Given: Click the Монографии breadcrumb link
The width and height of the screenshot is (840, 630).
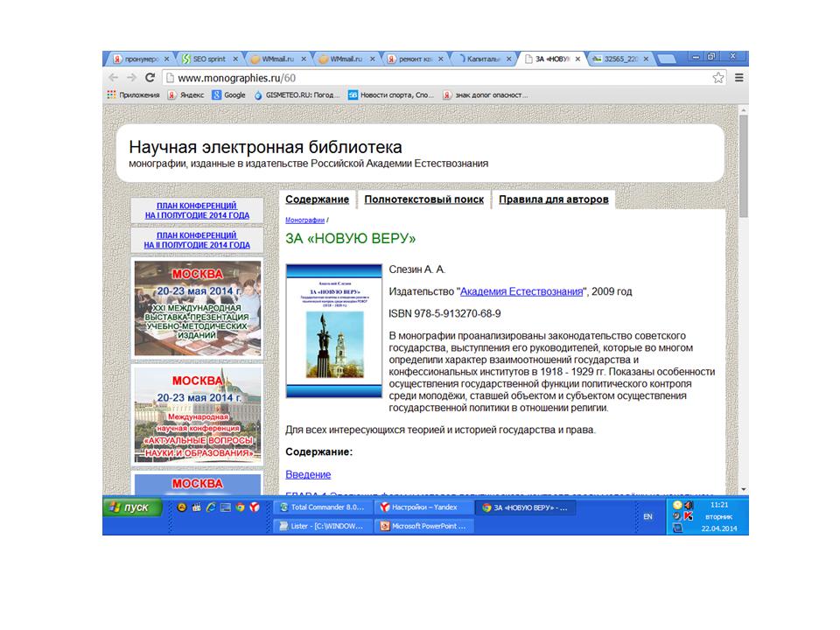Looking at the screenshot, I should point(304,220).
